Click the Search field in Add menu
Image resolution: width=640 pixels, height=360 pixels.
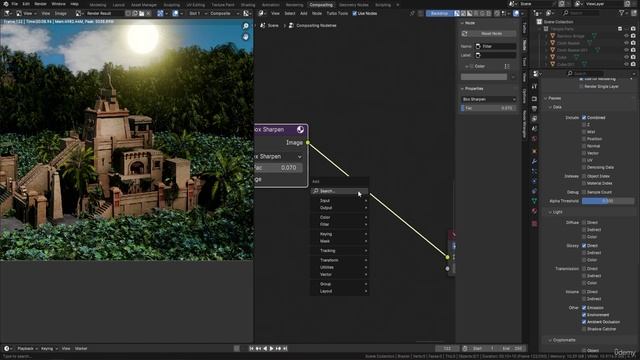[340, 191]
